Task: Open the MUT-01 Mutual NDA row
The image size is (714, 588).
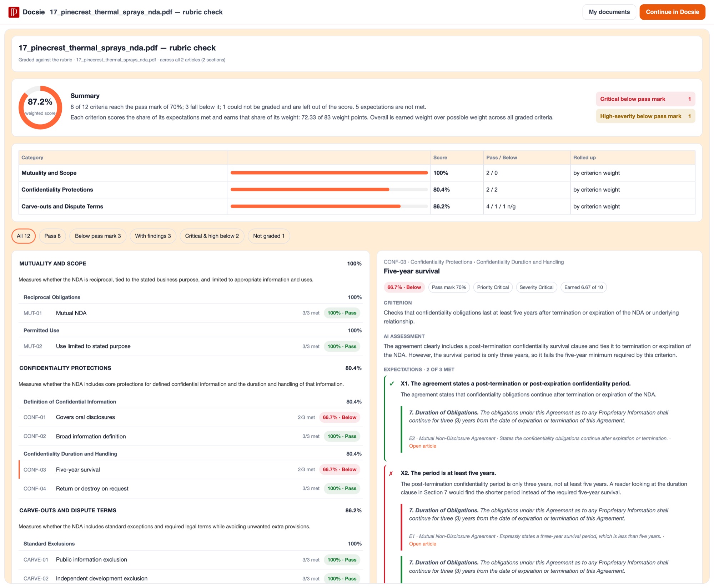Action: point(191,313)
